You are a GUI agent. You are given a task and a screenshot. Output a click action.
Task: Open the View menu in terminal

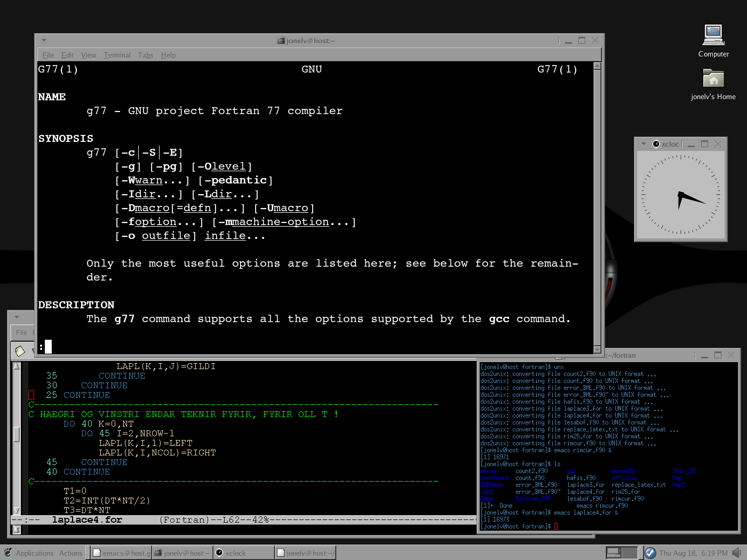89,55
